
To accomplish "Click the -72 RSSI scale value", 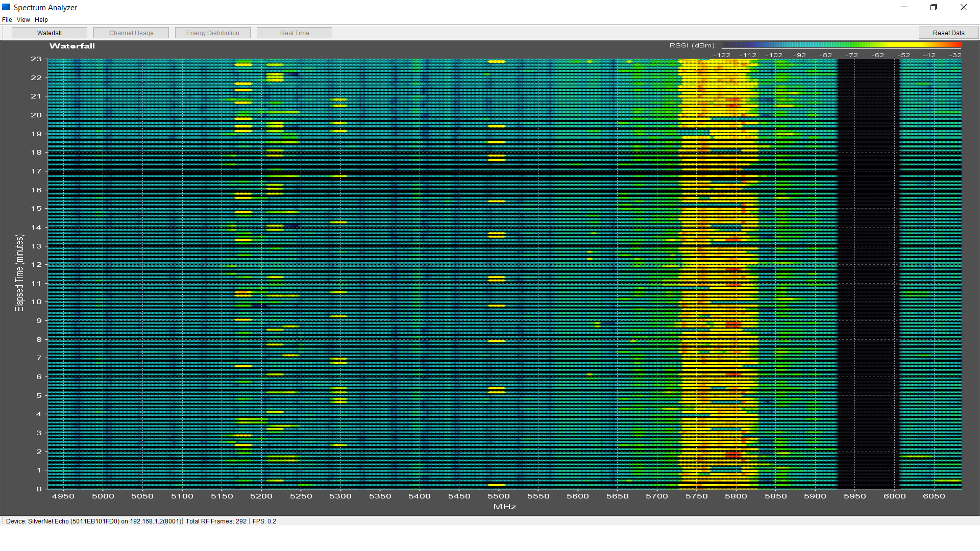I will (x=851, y=55).
